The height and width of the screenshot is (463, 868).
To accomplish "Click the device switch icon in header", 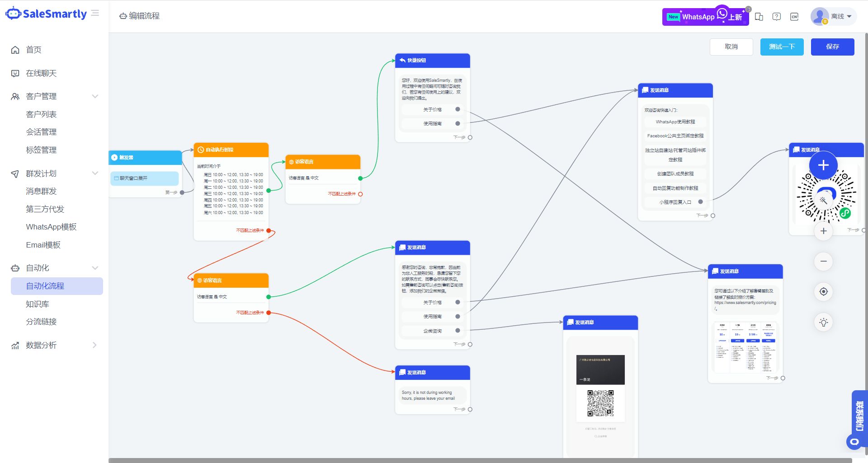I will [759, 17].
